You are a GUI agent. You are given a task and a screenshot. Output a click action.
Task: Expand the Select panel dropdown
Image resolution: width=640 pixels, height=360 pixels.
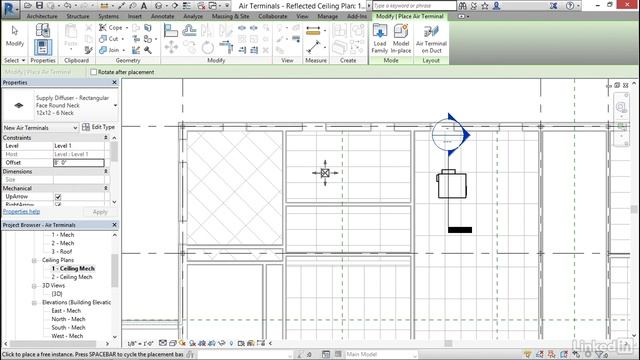coord(23,60)
